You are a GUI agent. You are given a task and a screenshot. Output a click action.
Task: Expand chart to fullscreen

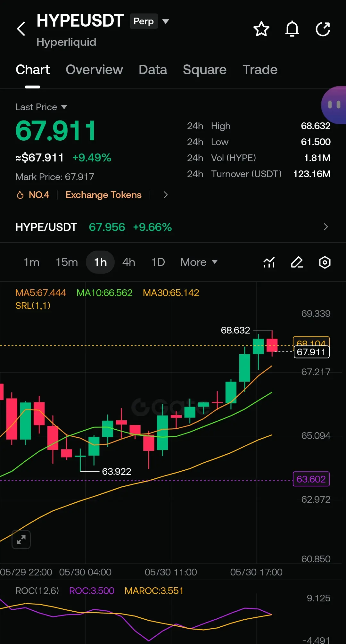click(x=21, y=540)
